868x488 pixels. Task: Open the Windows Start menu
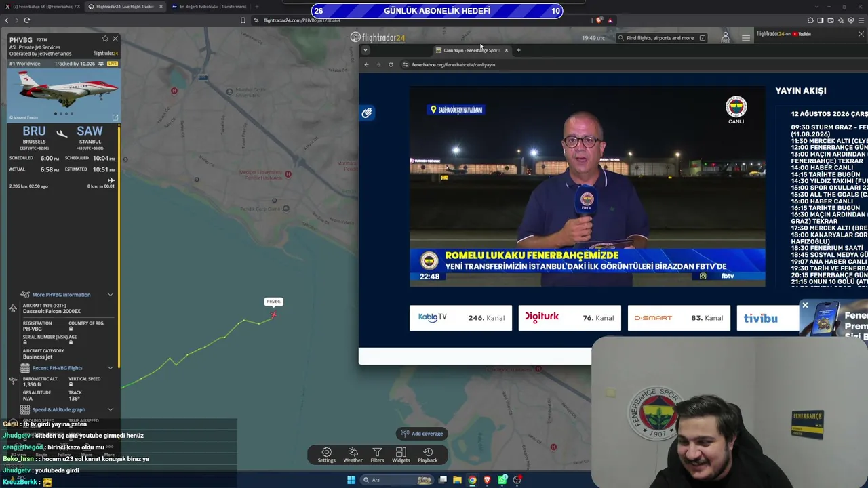click(x=351, y=480)
